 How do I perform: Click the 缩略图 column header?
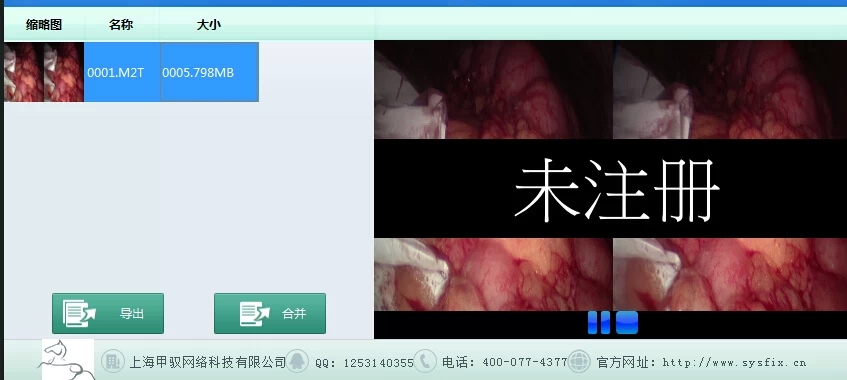tap(44, 24)
